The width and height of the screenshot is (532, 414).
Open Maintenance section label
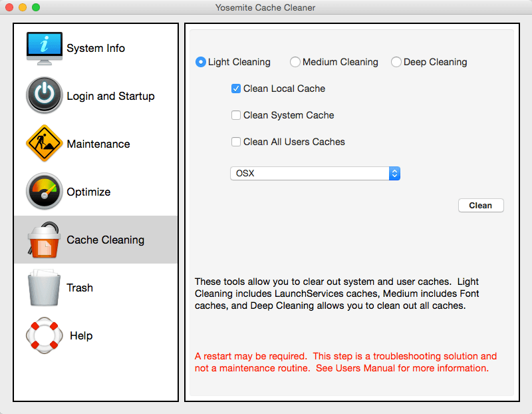pyautogui.click(x=98, y=144)
